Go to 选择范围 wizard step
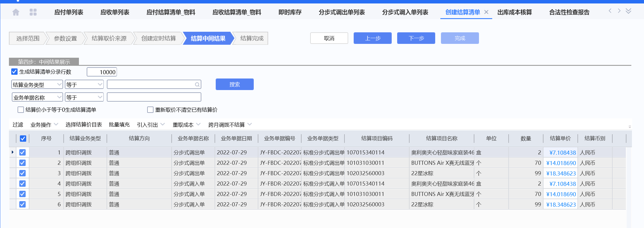 coord(28,38)
